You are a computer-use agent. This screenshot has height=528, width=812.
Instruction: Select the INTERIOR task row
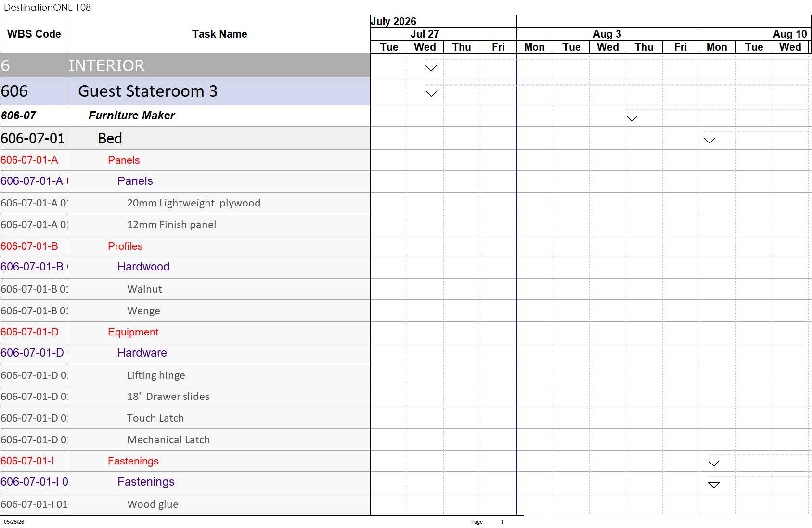click(185, 65)
